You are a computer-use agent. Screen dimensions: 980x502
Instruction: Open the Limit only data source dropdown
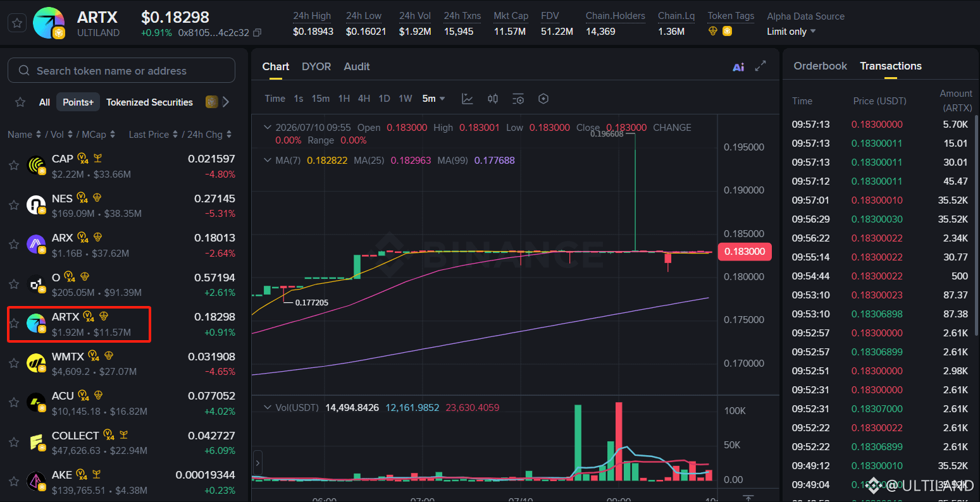[x=791, y=32]
